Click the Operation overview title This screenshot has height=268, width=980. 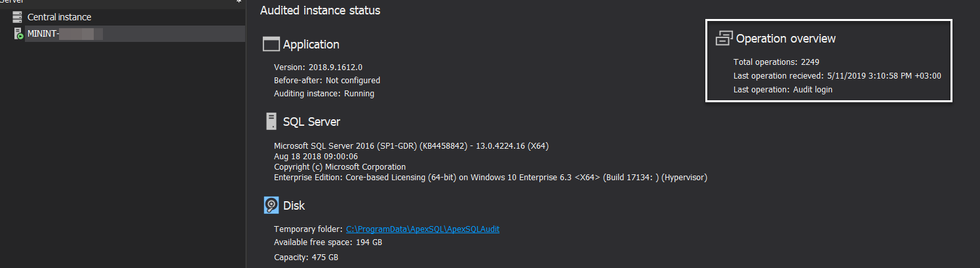[785, 39]
